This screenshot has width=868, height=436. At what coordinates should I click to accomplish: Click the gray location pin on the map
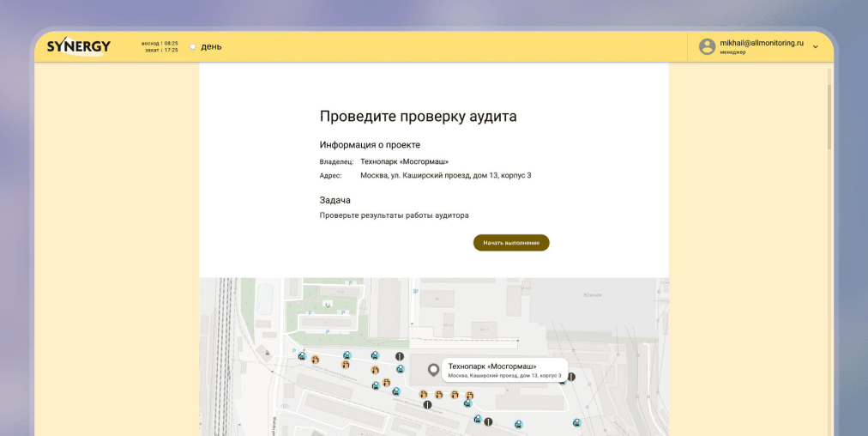tap(434, 370)
